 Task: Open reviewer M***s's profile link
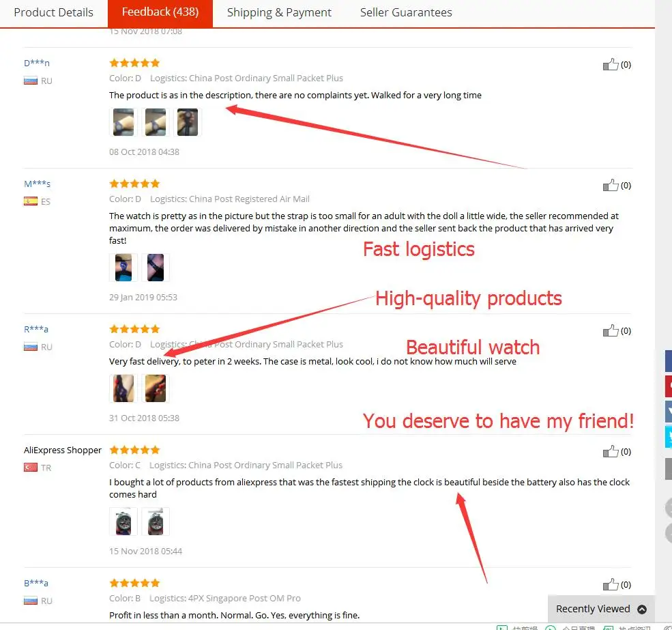point(38,184)
